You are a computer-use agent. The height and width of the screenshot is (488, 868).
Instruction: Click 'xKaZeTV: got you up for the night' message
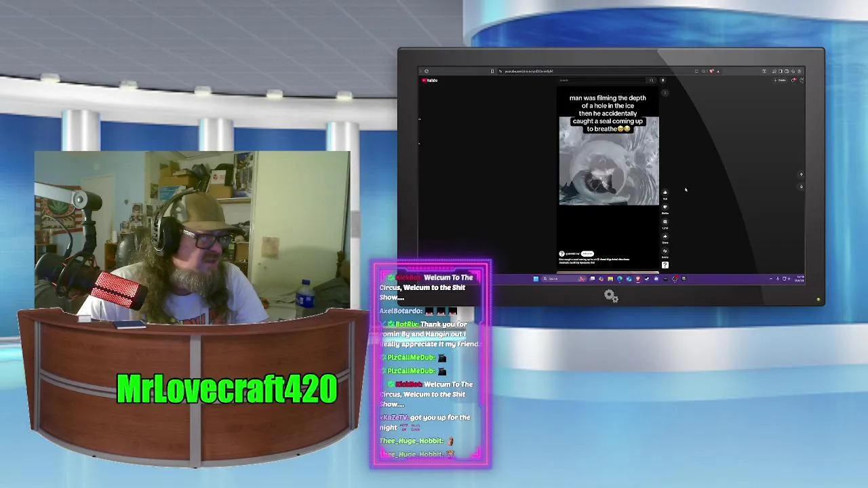point(425,422)
